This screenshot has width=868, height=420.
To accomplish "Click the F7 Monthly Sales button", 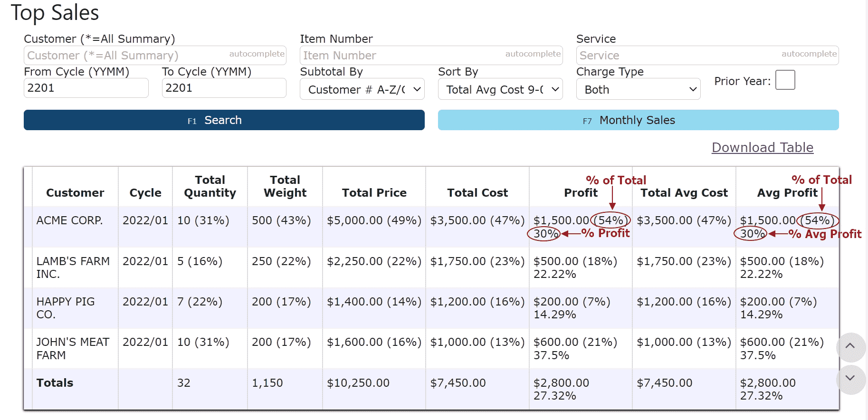I will point(638,120).
